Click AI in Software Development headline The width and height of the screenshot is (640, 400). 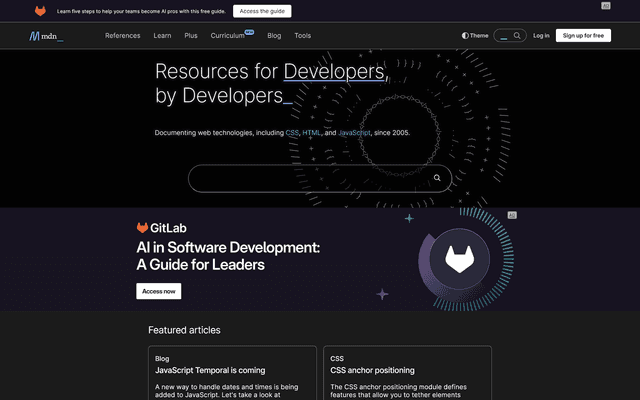[228, 256]
